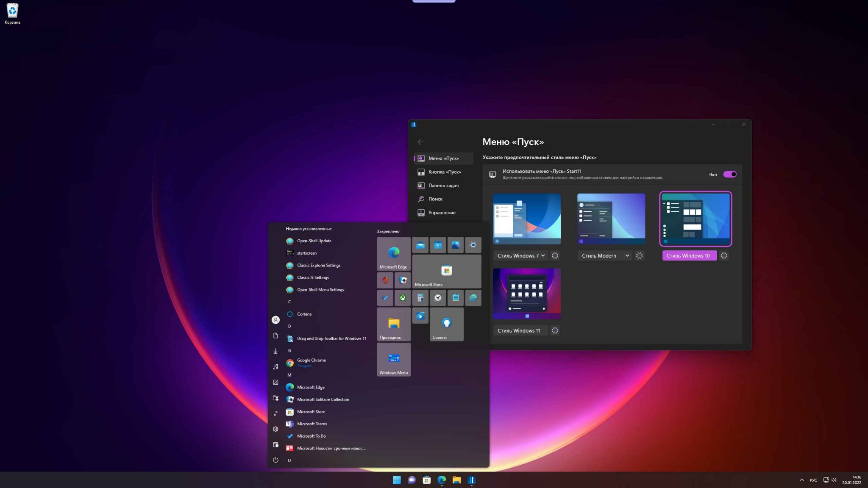868x488 pixels.
Task: Open the 'Проводник' tile
Action: tap(394, 324)
